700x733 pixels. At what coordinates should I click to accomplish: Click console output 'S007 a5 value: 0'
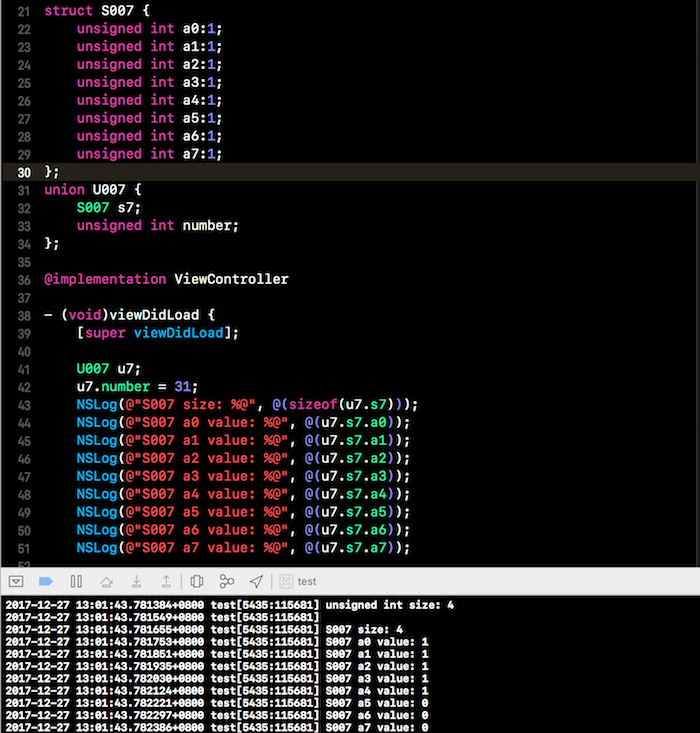coord(377,703)
